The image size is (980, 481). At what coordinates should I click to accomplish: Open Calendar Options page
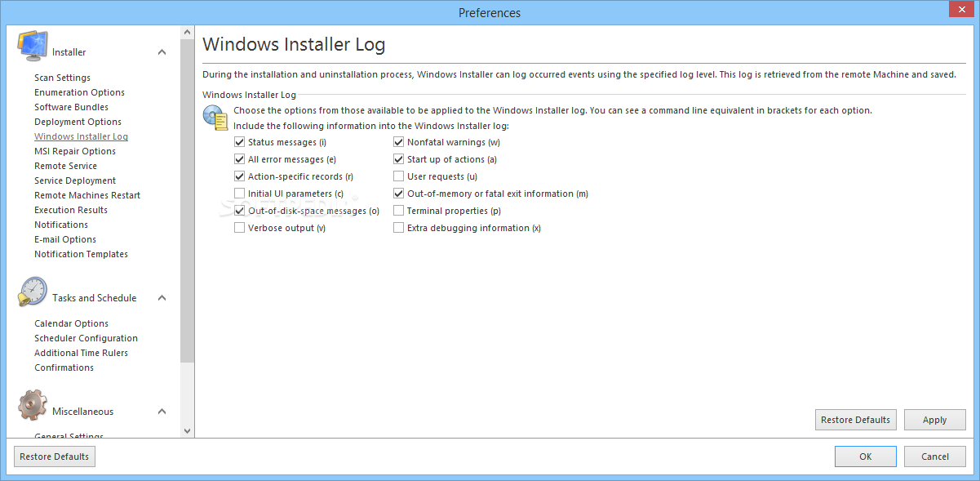coord(71,323)
